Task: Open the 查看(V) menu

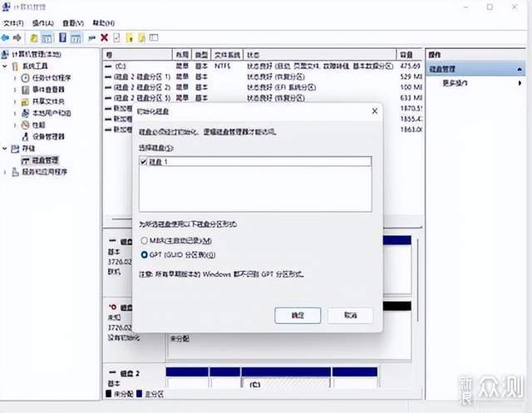Action: point(73,23)
